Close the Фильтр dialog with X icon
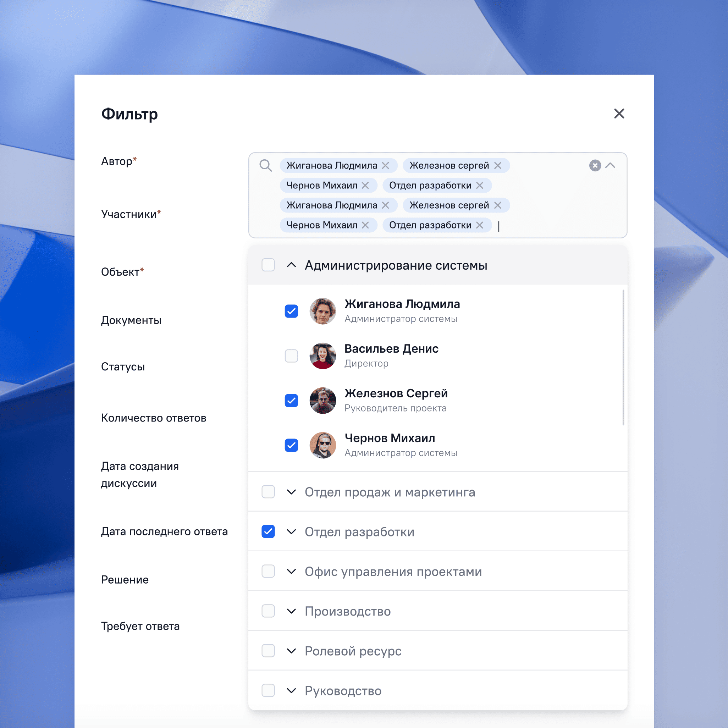This screenshot has width=728, height=728. [x=619, y=114]
